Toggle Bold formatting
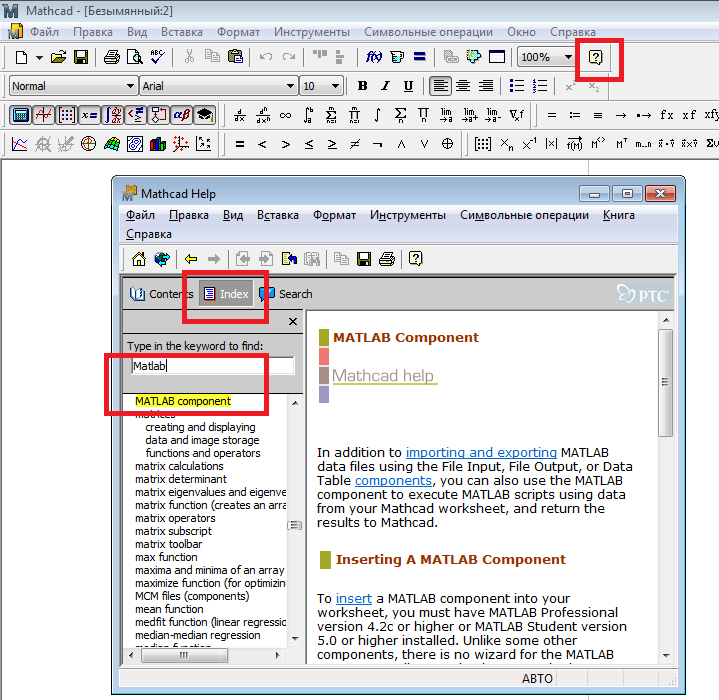The image size is (719, 700). coord(362,86)
